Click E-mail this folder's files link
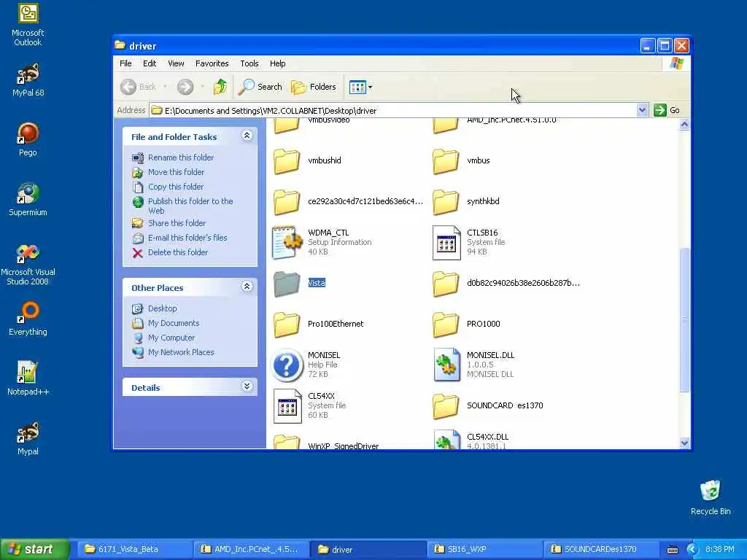The width and height of the screenshot is (747, 560). (187, 238)
